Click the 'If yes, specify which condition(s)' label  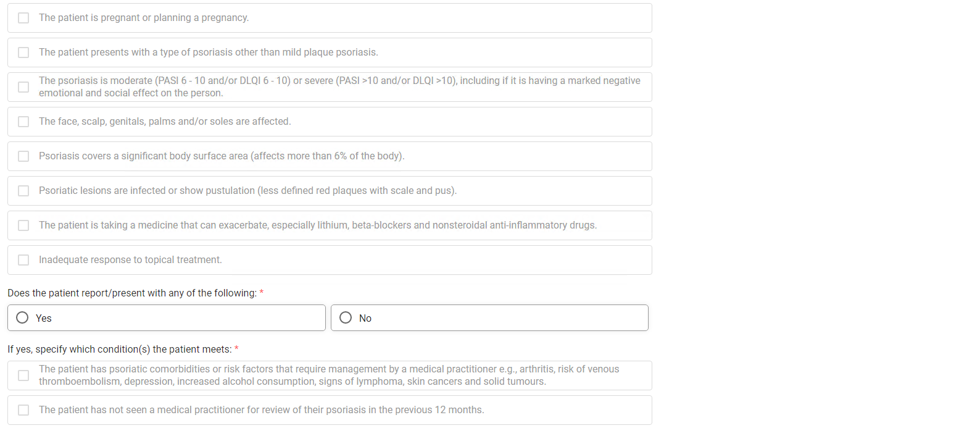click(x=120, y=349)
